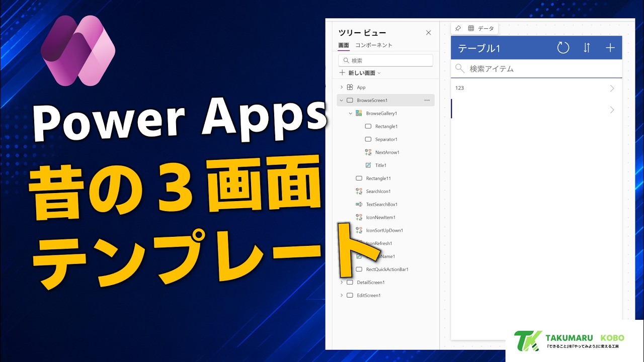Image resolution: width=644 pixels, height=362 pixels.
Task: Switch to the 画面 tab
Action: click(344, 45)
